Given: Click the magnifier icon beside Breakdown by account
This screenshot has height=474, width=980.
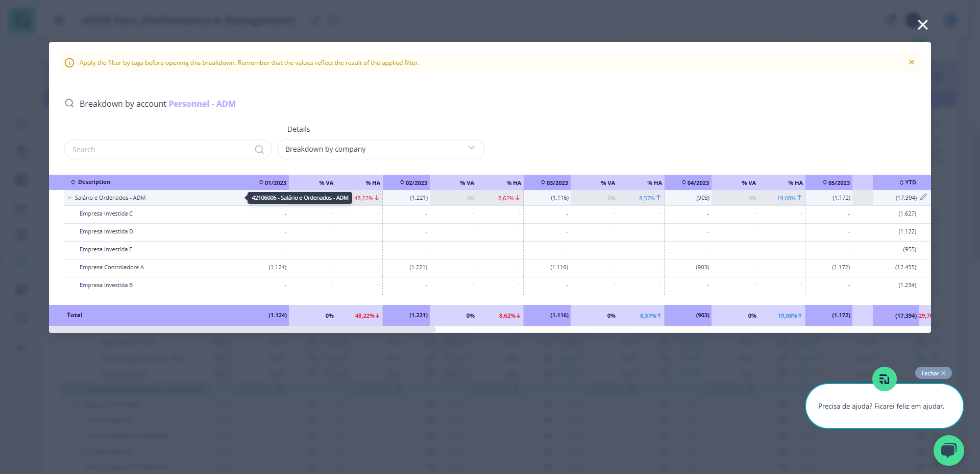Looking at the screenshot, I should click(69, 103).
